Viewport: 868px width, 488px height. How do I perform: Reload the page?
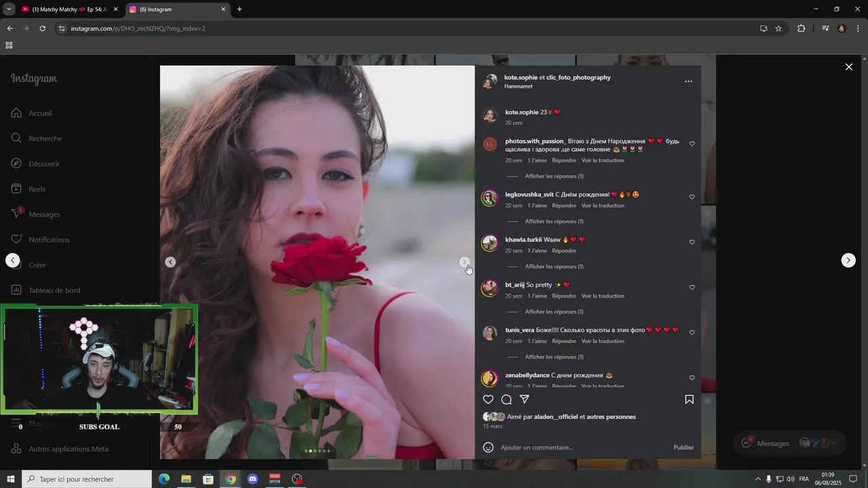point(42,28)
